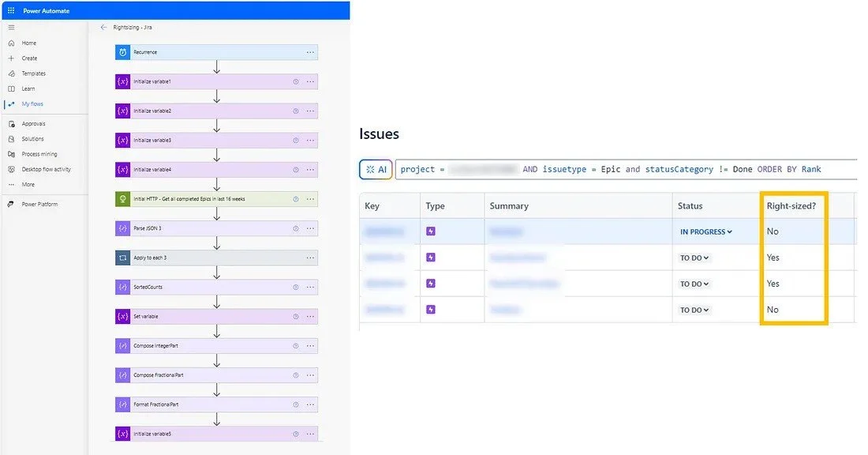Click the Recurrence clock icon
The image size is (868, 455).
[123, 52]
